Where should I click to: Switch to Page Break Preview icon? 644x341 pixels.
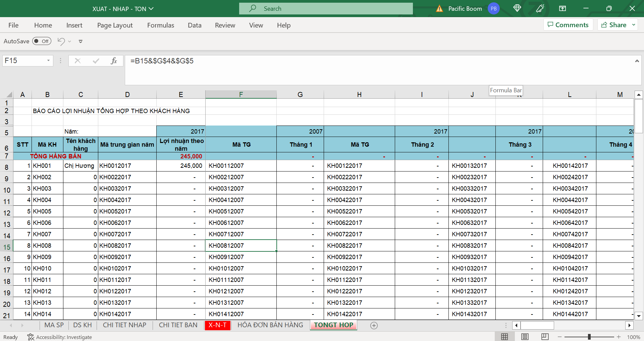point(545,337)
